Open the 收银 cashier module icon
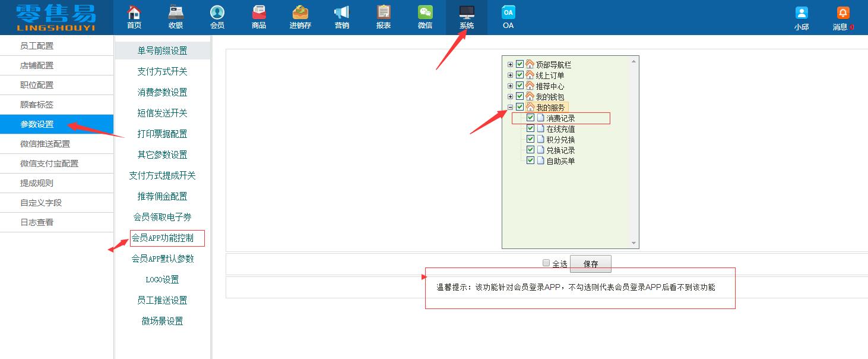The height and width of the screenshot is (359, 868). pyautogui.click(x=175, y=16)
